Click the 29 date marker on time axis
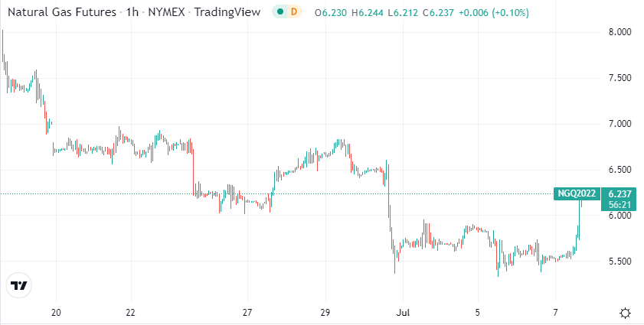 324,312
